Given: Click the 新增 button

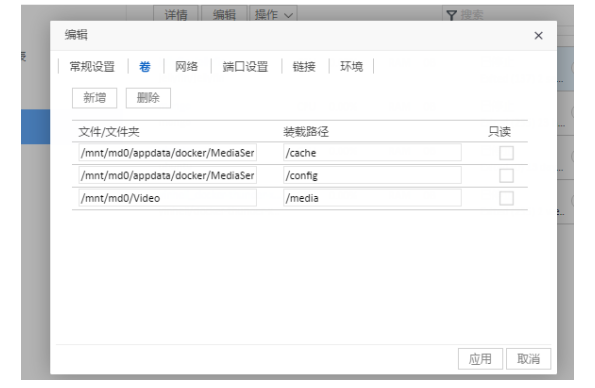Looking at the screenshot, I should click(94, 98).
